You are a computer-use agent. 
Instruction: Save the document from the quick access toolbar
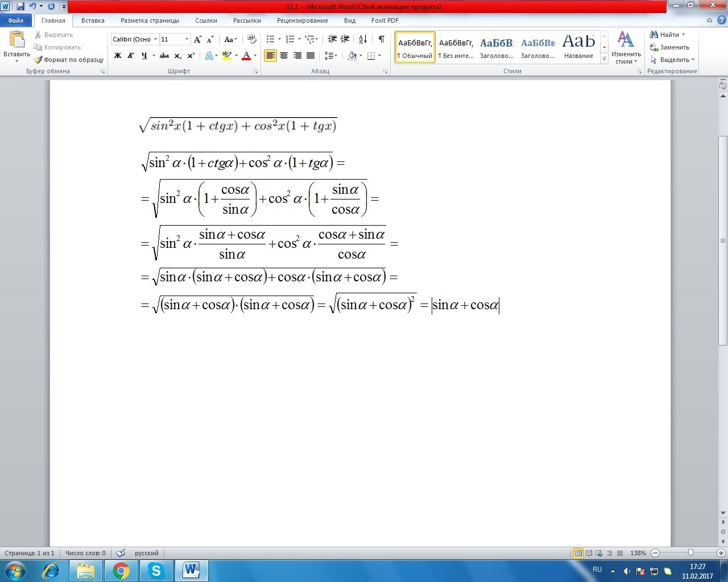(x=20, y=6)
